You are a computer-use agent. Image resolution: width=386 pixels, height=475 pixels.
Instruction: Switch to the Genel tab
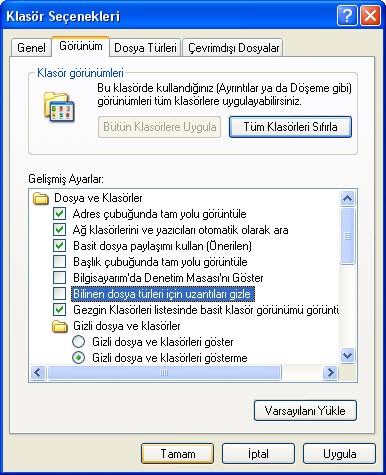pos(31,48)
